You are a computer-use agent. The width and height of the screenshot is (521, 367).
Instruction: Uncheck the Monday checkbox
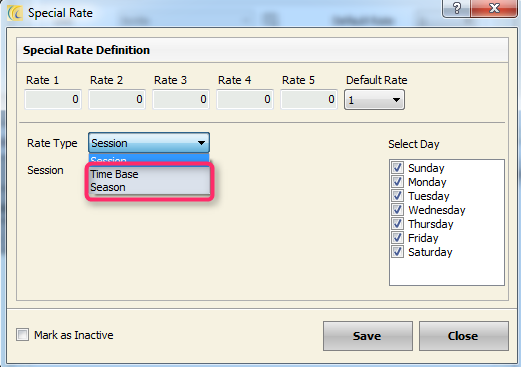point(397,181)
